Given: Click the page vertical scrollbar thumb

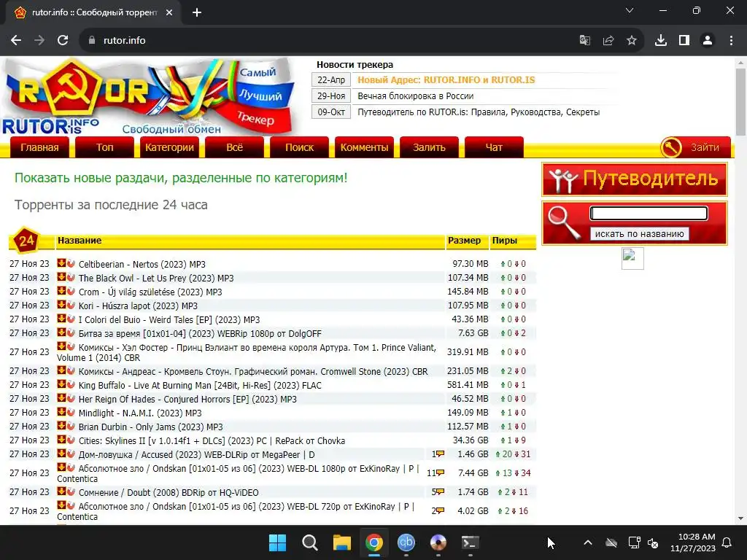Looking at the screenshot, I should click(x=741, y=101).
